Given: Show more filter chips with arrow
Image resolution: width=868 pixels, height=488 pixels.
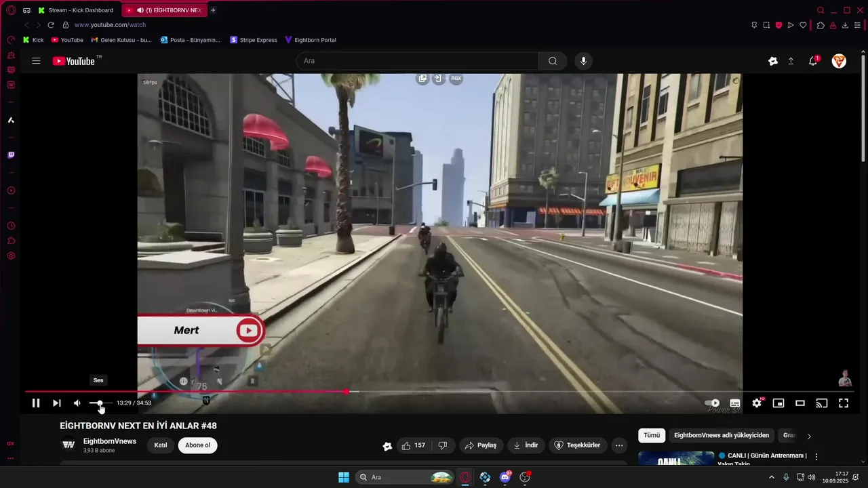Looking at the screenshot, I should pyautogui.click(x=808, y=436).
